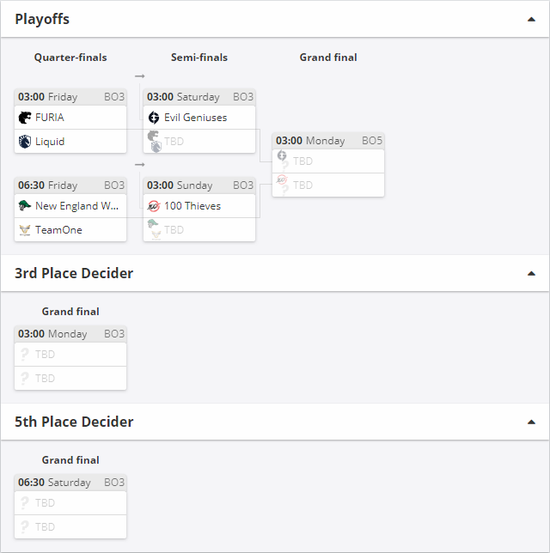Click the Playoffs section heading
550x553 pixels.
[x=42, y=19]
